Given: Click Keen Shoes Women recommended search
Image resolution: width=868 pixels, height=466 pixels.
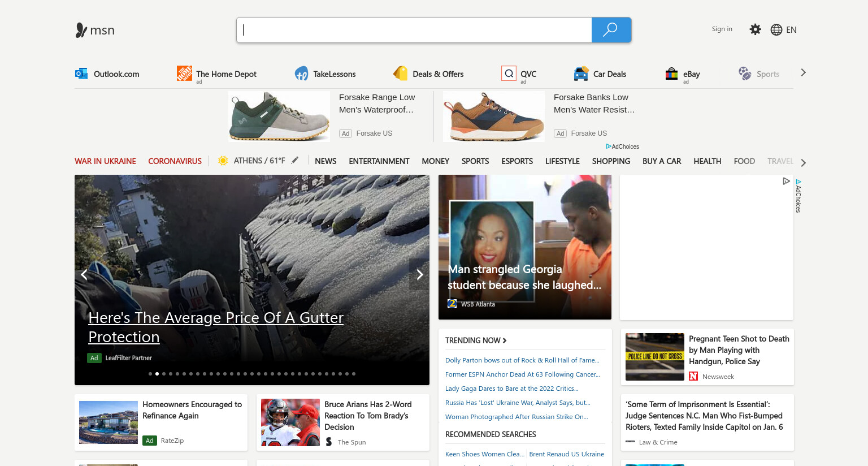Looking at the screenshot, I should (x=485, y=454).
